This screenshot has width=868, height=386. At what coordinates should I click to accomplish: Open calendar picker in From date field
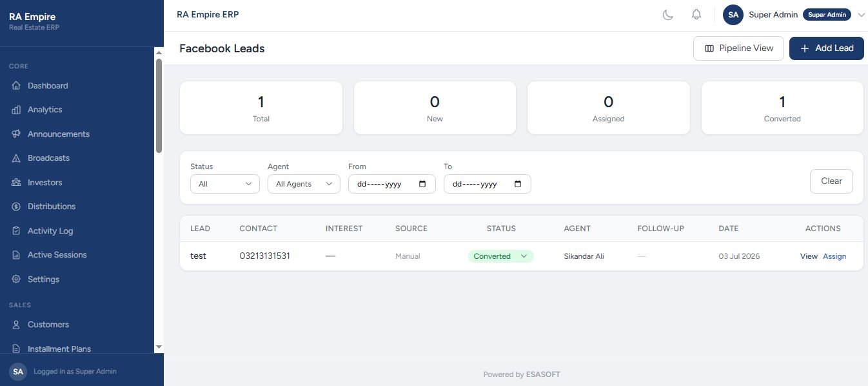coord(422,184)
